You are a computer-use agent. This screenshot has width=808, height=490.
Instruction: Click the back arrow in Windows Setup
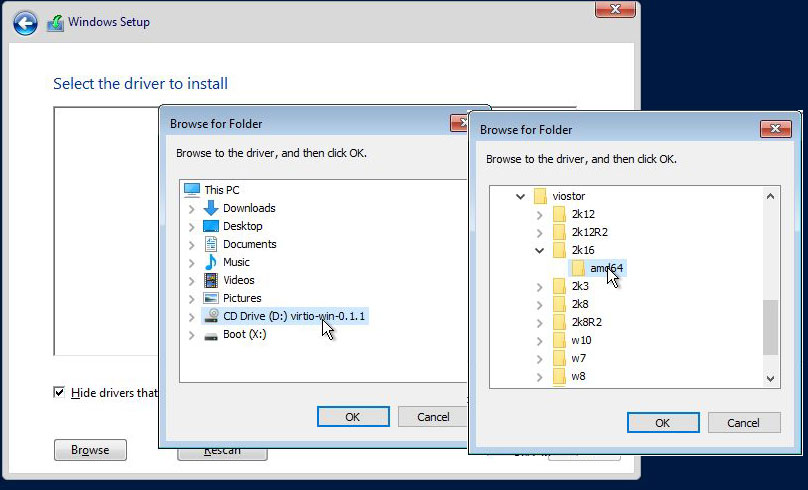point(26,22)
